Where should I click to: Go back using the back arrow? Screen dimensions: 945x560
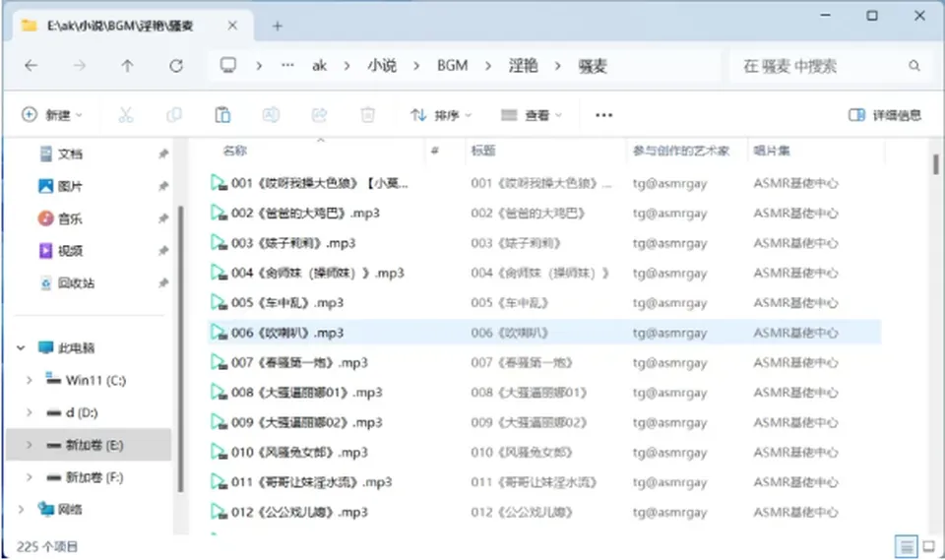[x=31, y=66]
